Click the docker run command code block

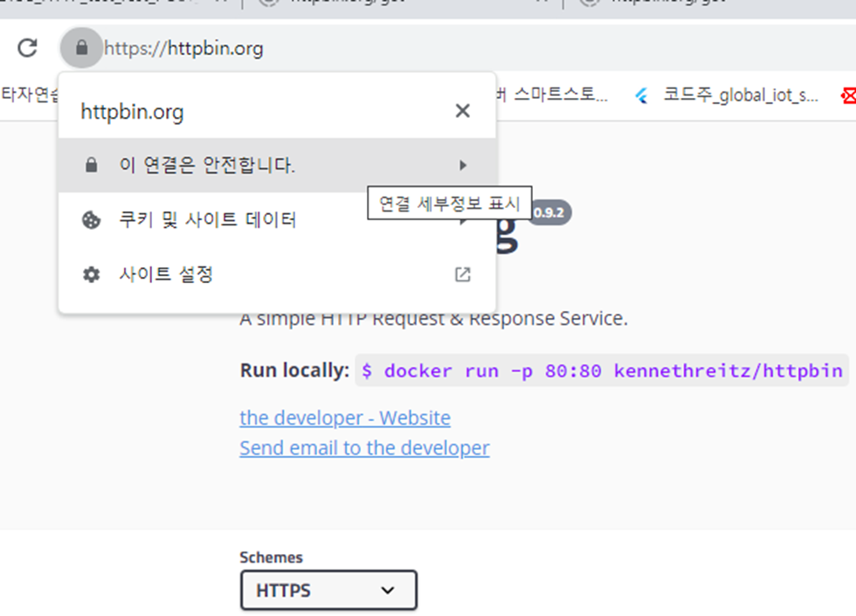pyautogui.click(x=602, y=370)
